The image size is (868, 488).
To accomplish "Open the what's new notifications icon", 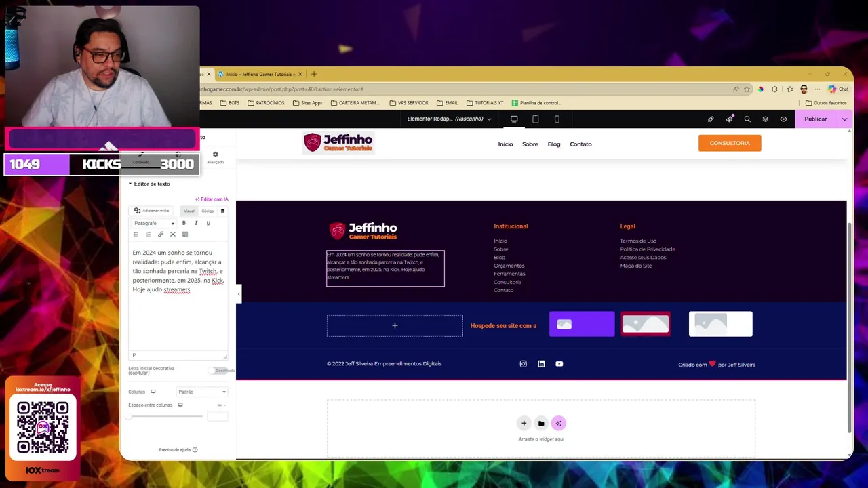I will 729,119.
